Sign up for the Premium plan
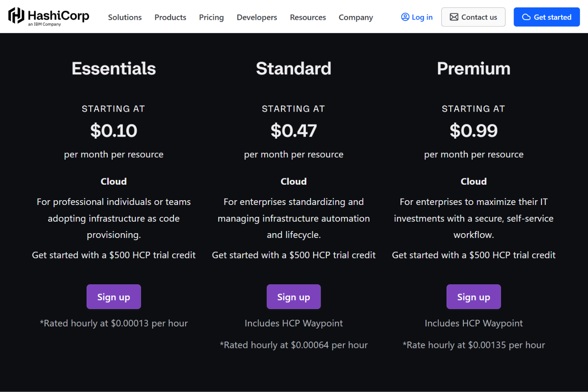Image resolution: width=588 pixels, height=392 pixels. coord(474,297)
